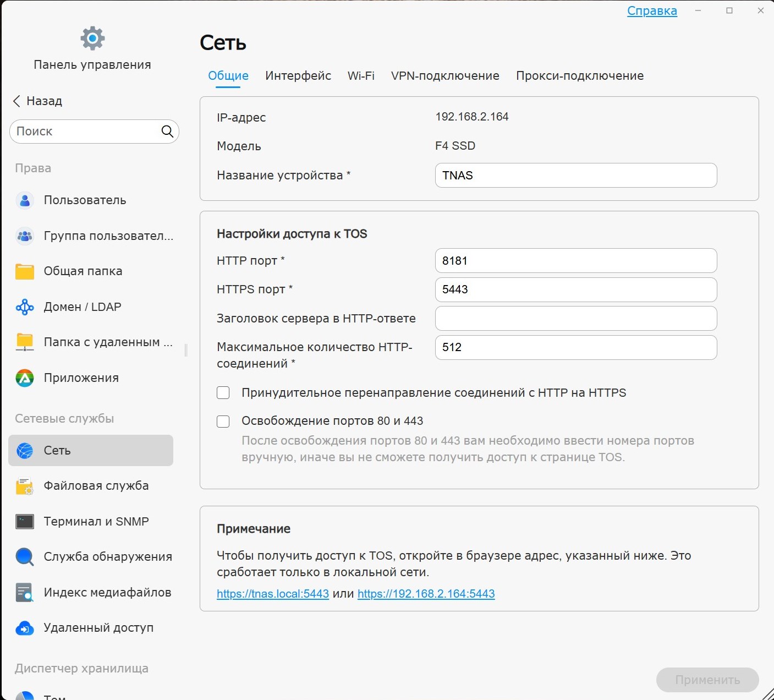This screenshot has height=700, width=774.
Task: Select Terminal and SNMP icon
Action: [25, 522]
